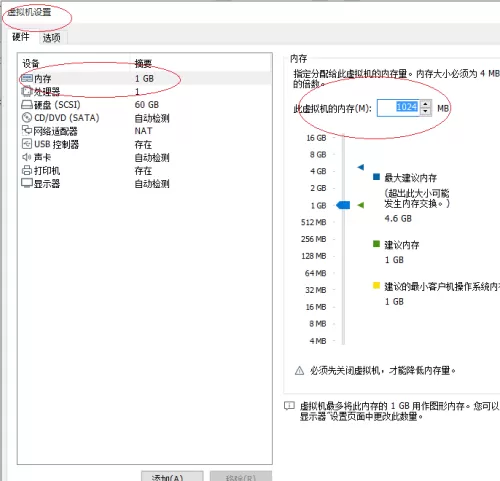This screenshot has height=481, width=500.
Task: Switch to the 硬件 tab
Action: pos(21,37)
